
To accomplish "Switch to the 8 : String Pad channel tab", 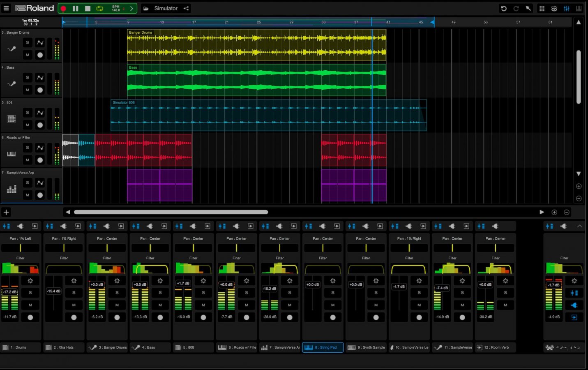I will tap(323, 347).
